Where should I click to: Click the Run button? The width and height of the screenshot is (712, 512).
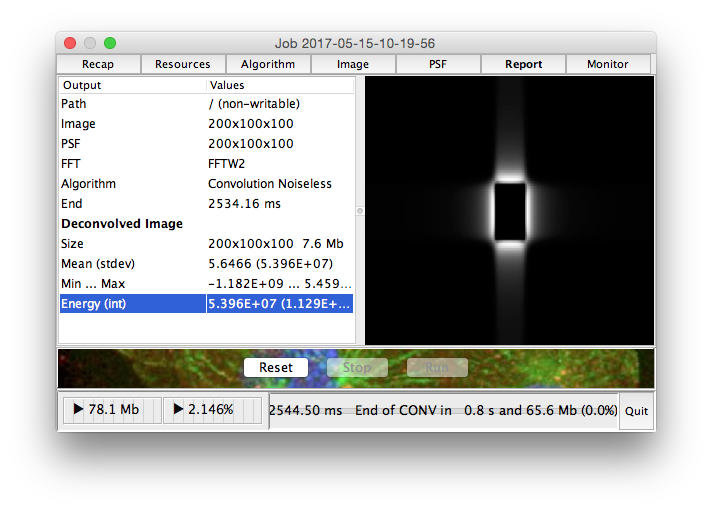tap(437, 367)
